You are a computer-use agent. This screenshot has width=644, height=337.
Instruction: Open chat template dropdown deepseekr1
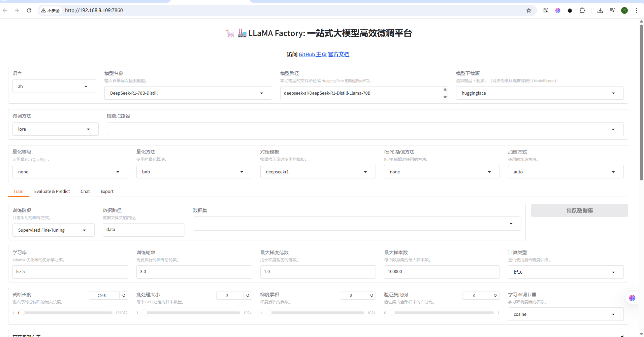pos(318,172)
